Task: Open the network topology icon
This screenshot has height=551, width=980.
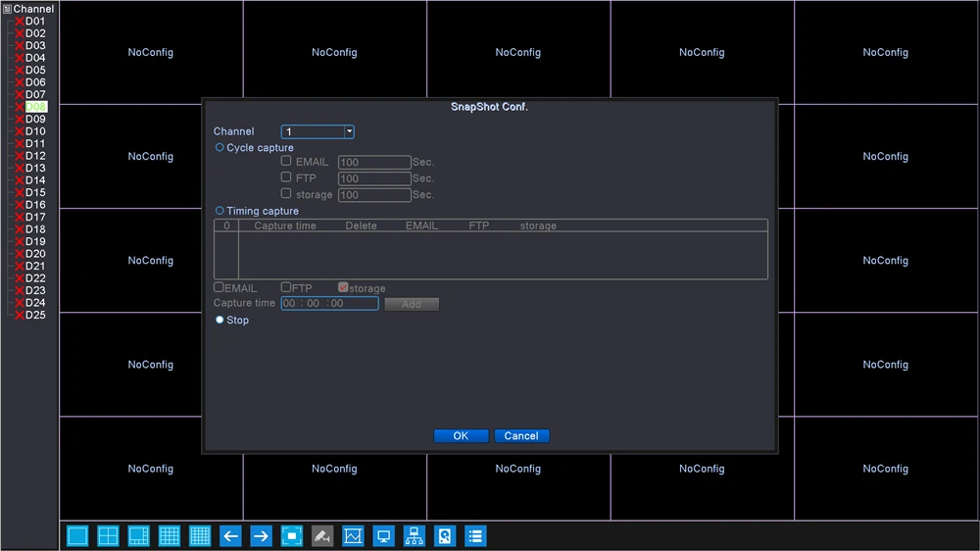Action: [415, 536]
